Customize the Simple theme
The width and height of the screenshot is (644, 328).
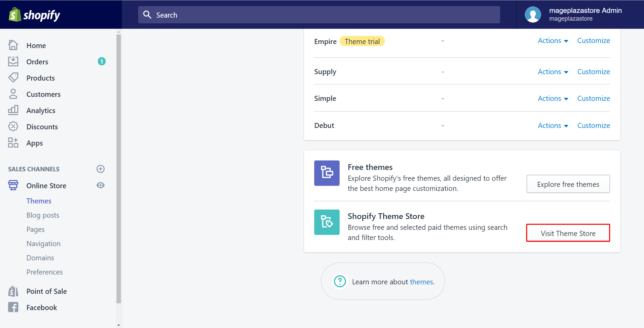(x=594, y=99)
